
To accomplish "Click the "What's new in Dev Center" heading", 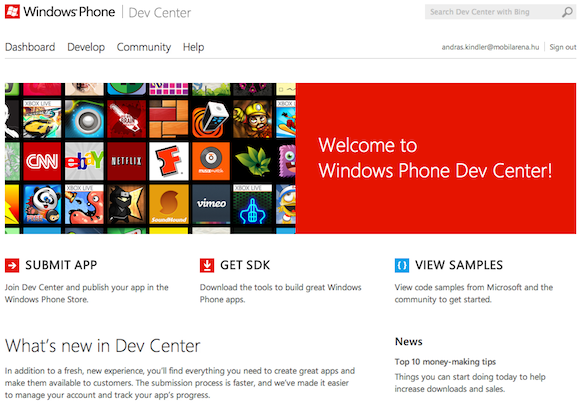I will click(102, 346).
